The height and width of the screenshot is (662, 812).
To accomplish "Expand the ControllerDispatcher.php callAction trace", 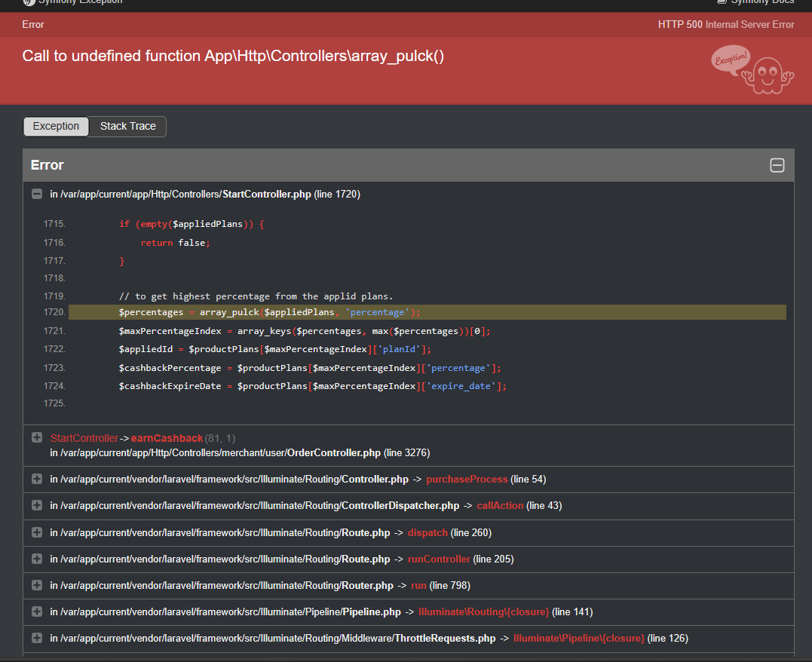I will tap(36, 506).
